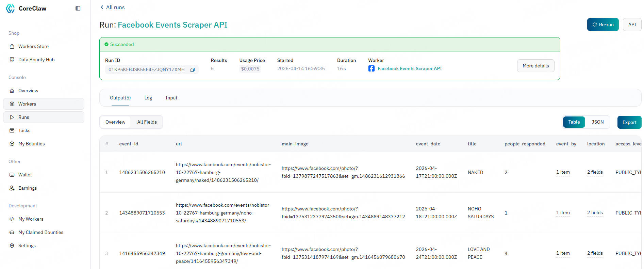Show All Fields view
This screenshot has width=644, height=269.
(147, 122)
